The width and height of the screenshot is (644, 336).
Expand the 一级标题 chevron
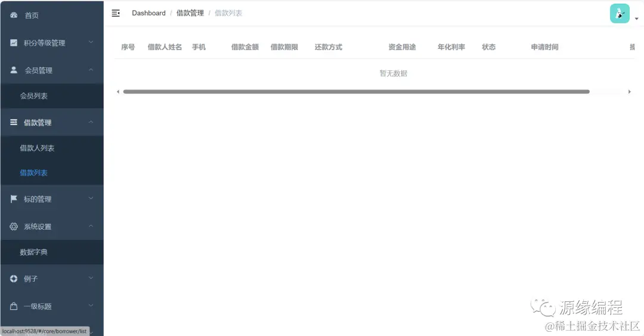coord(91,306)
